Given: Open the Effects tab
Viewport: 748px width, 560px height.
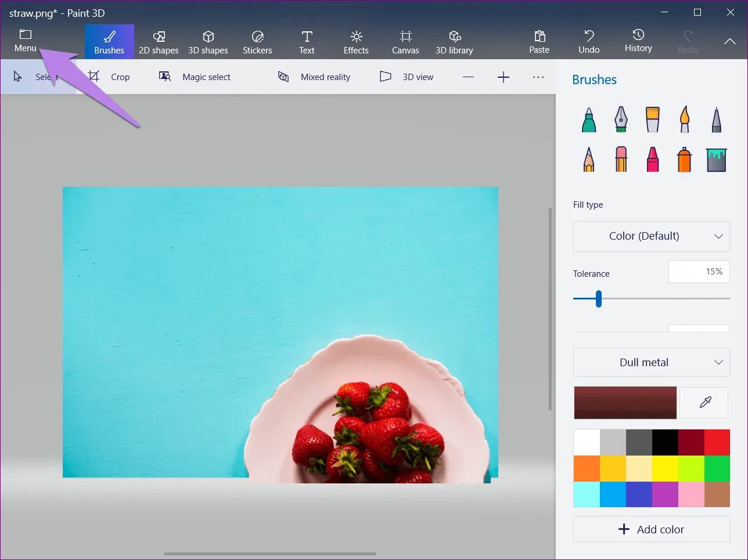Looking at the screenshot, I should click(356, 42).
